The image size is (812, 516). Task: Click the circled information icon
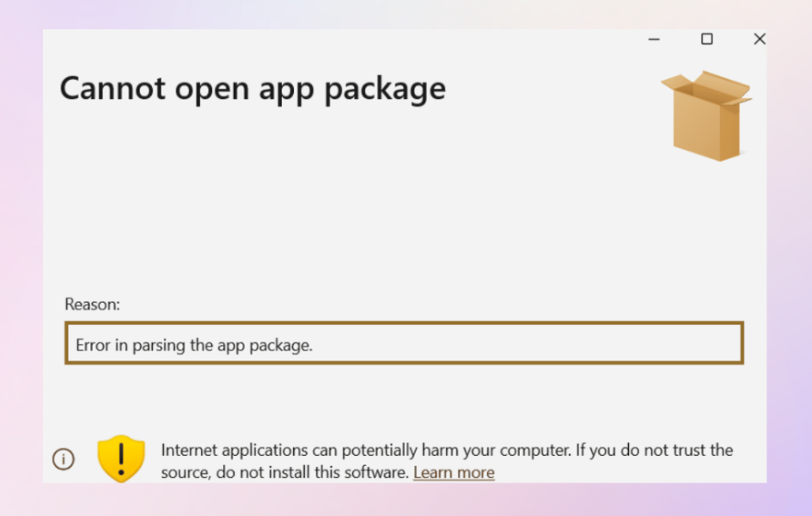tap(64, 459)
